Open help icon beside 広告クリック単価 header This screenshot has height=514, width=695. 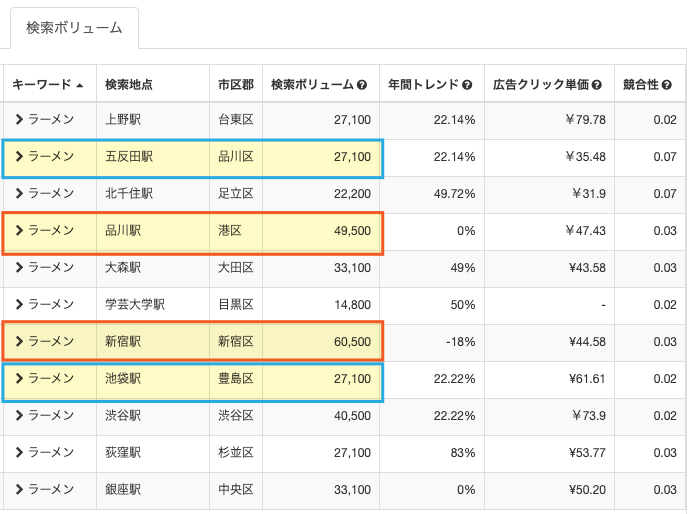[x=597, y=85]
